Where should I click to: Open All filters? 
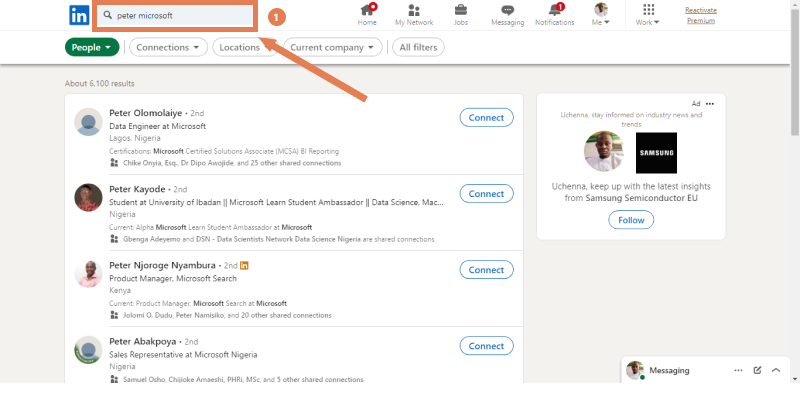pyautogui.click(x=418, y=47)
